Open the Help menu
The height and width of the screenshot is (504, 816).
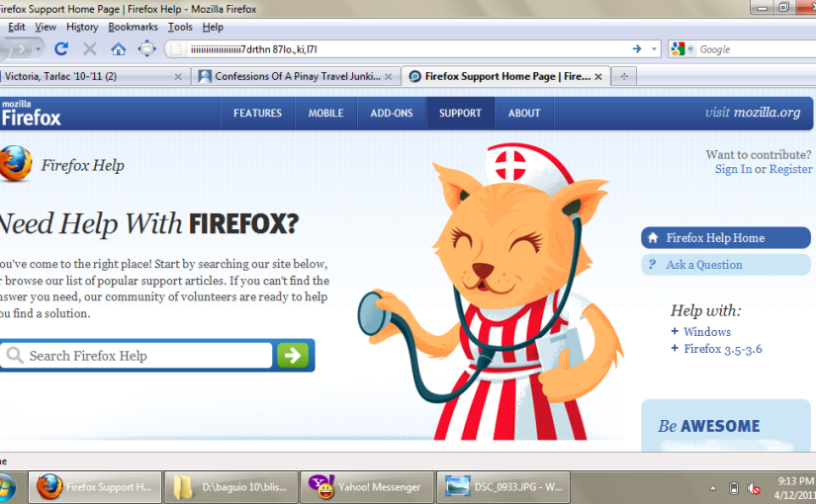point(213,27)
